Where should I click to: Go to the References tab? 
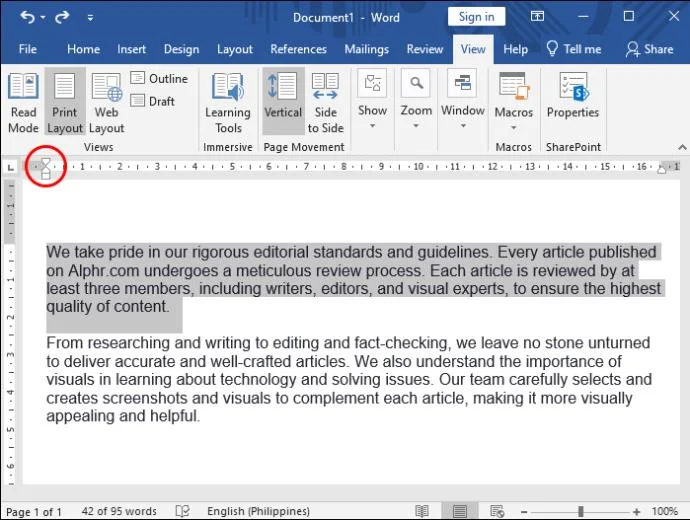298,49
